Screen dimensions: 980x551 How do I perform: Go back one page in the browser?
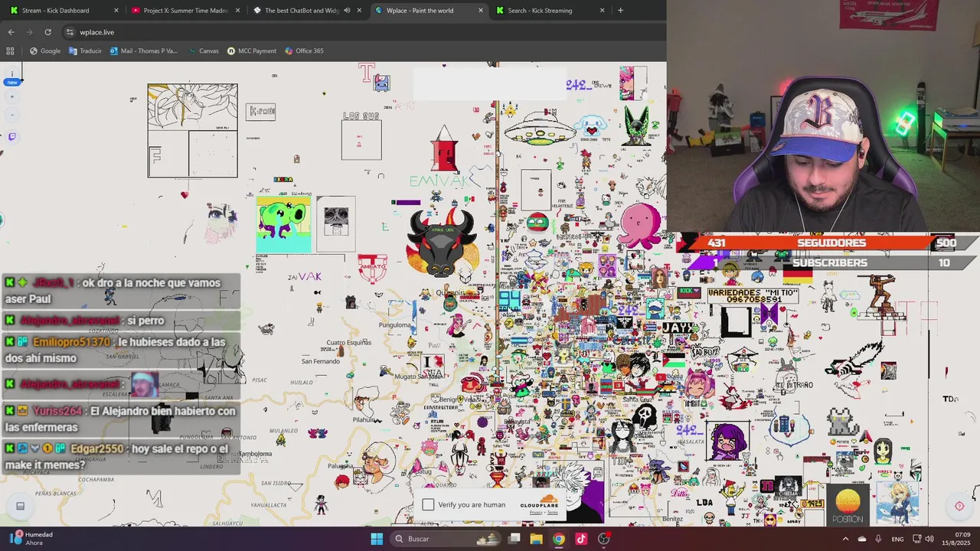(x=11, y=32)
